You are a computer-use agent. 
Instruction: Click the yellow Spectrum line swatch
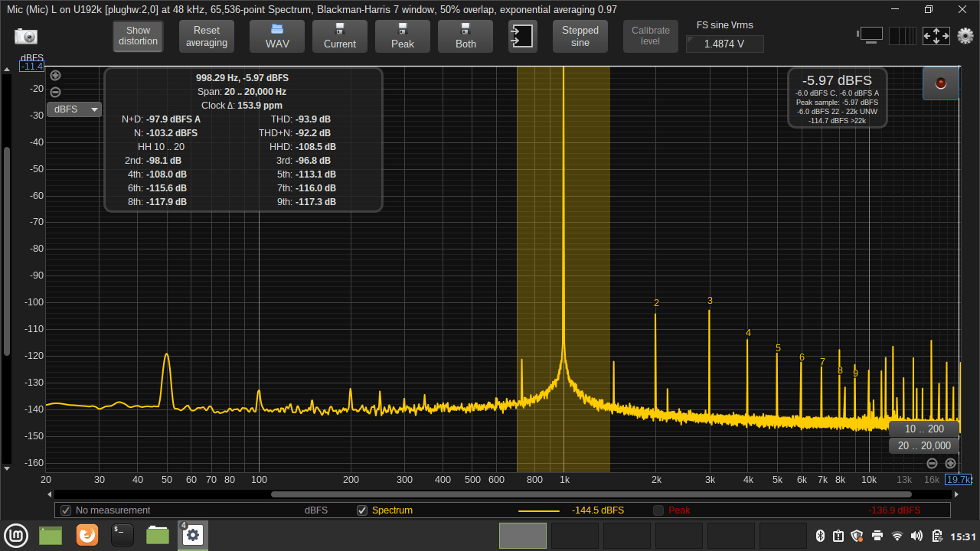point(538,510)
